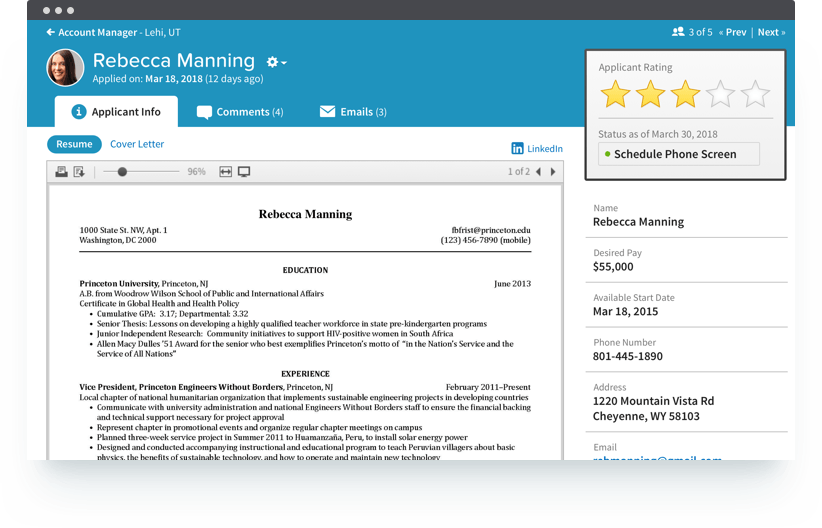Rate applicant three stars
This screenshot has width=822, height=528.
coord(685,94)
